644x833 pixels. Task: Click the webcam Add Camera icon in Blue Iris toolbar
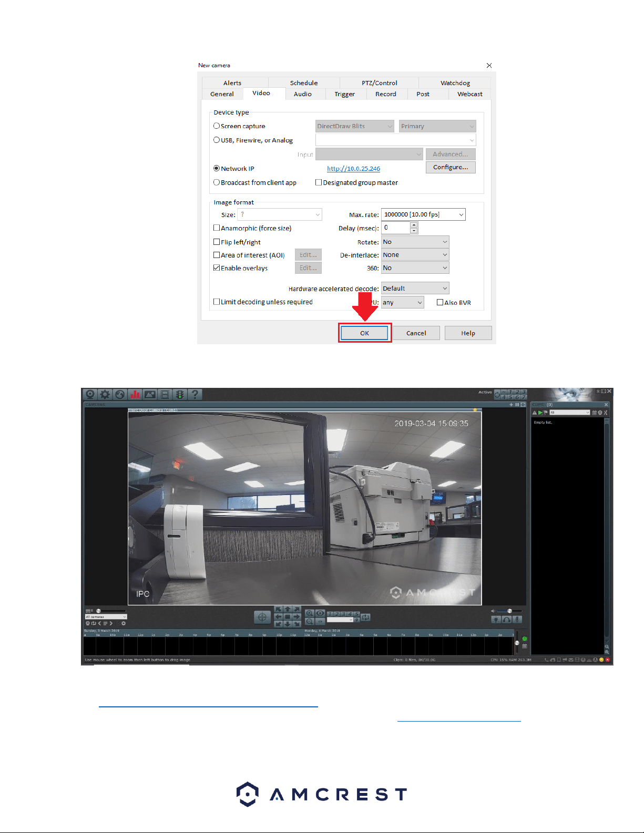90,394
